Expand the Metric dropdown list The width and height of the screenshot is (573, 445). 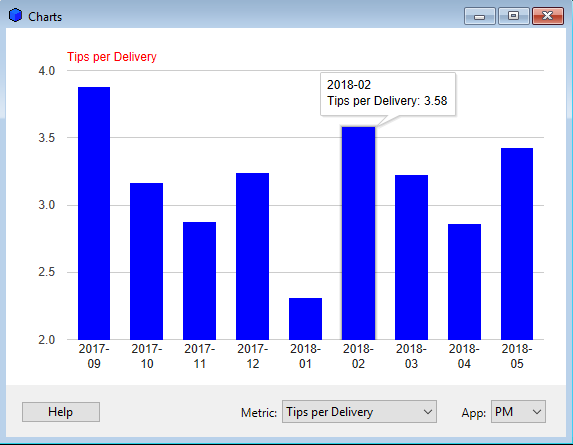(359, 411)
